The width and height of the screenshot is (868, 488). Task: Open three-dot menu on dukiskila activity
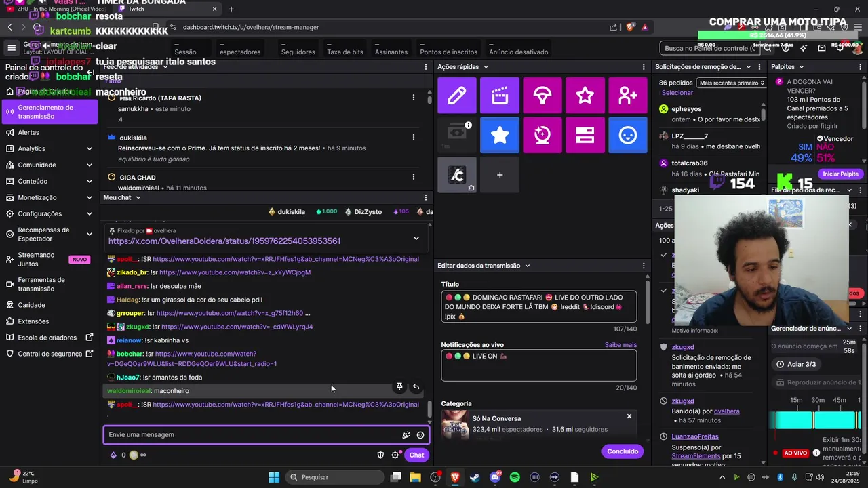pos(414,137)
